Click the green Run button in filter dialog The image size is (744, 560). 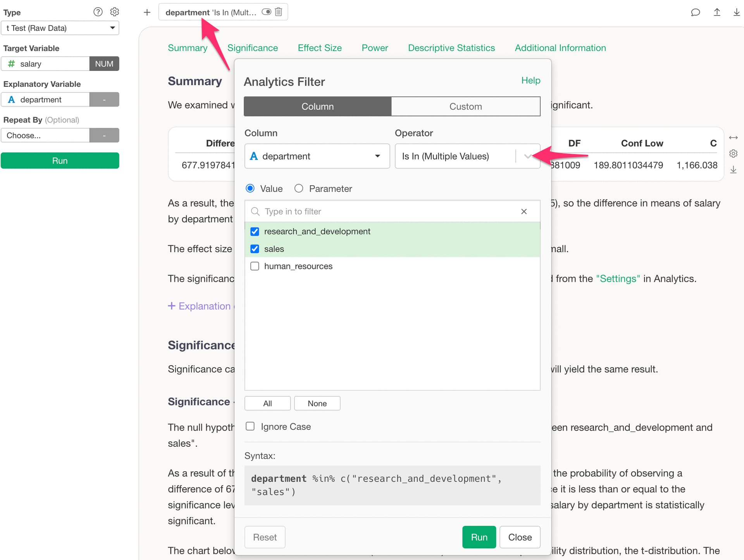pos(479,537)
